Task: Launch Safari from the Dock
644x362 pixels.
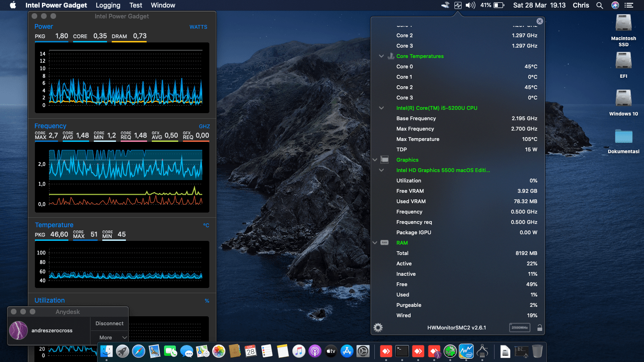Action: [138, 351]
